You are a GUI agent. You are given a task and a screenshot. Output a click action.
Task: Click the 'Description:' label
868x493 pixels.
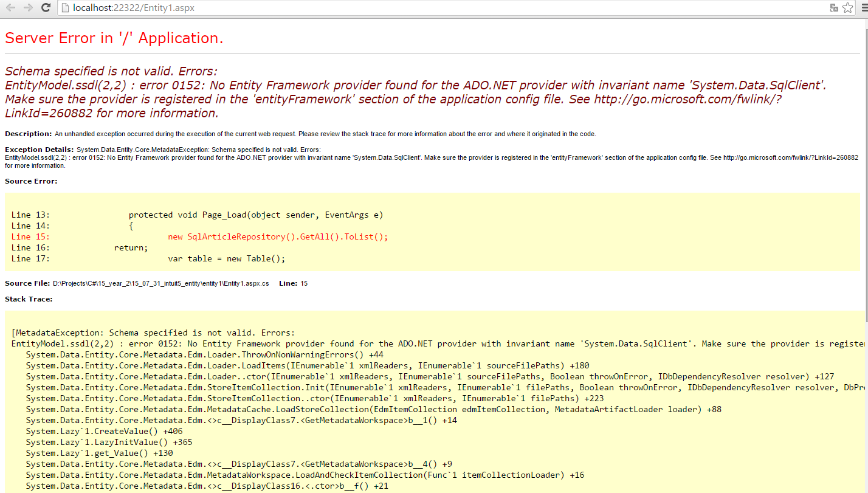pos(29,134)
